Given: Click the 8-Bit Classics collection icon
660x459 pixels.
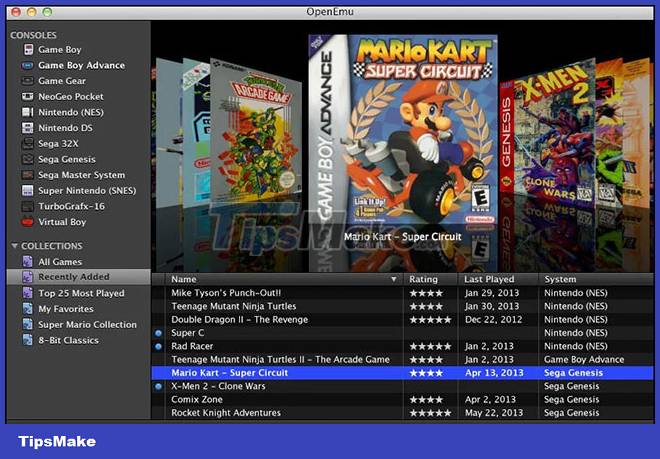Looking at the screenshot, I should tap(27, 340).
